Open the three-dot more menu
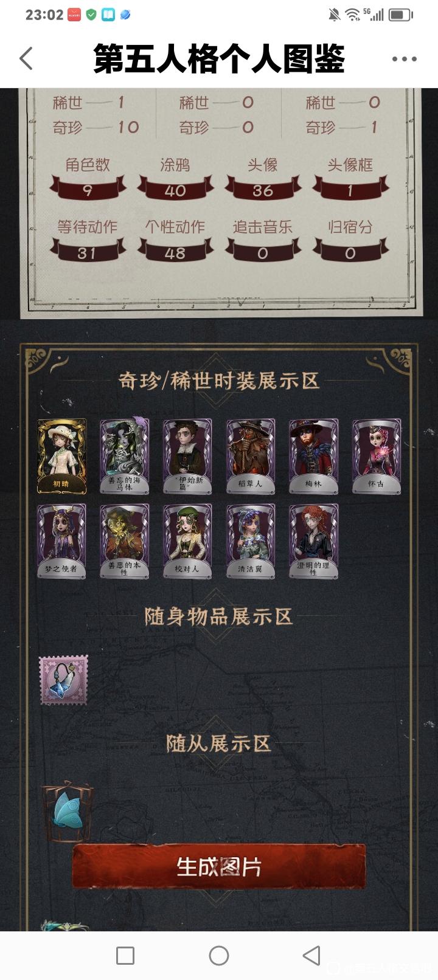Viewport: 438px width, 980px height. click(404, 59)
